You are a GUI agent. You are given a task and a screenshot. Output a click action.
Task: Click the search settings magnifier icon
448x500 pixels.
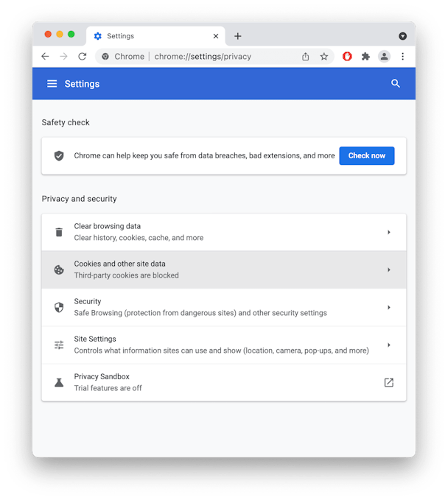(x=396, y=83)
